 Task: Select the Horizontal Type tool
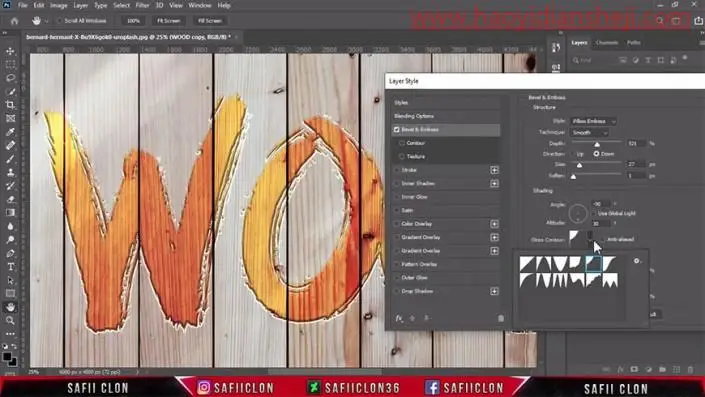coord(10,267)
